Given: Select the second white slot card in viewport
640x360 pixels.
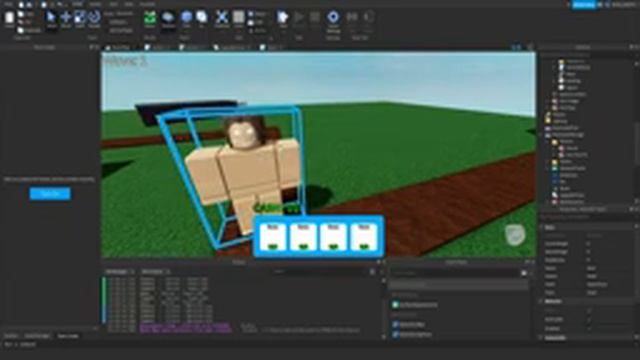Looking at the screenshot, I should pos(303,236).
